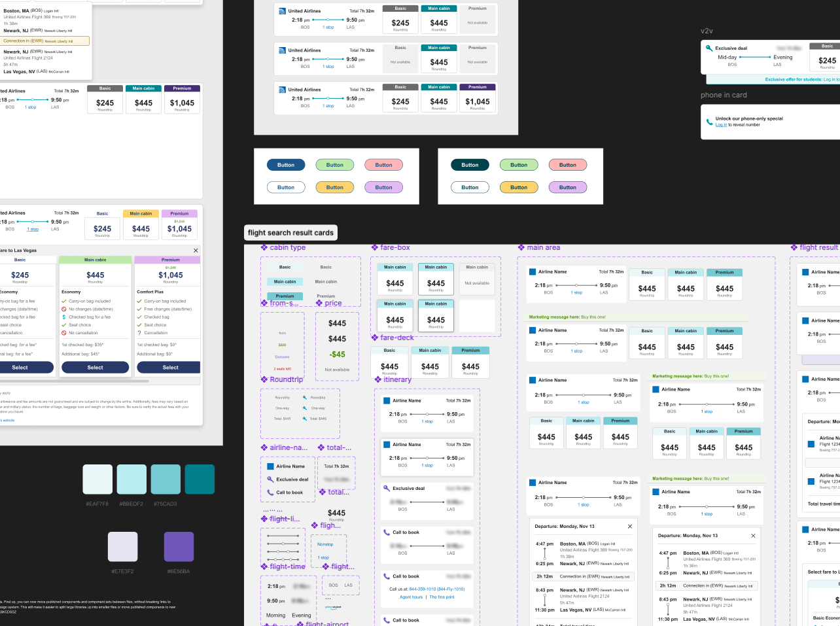Screen dimensions: 840x626
Task: Select yellow Main cabin $445 fare box
Action: [141, 224]
